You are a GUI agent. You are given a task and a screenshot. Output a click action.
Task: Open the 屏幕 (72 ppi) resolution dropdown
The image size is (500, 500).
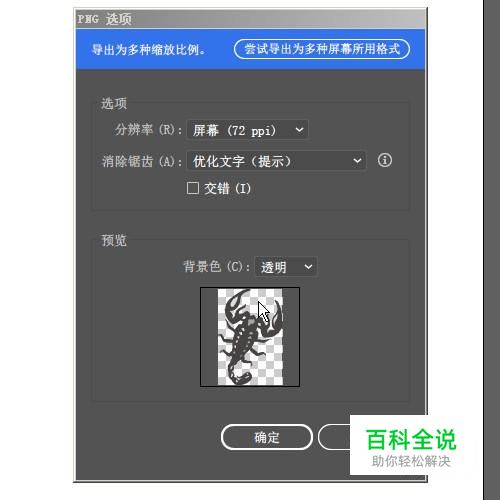[x=247, y=130]
